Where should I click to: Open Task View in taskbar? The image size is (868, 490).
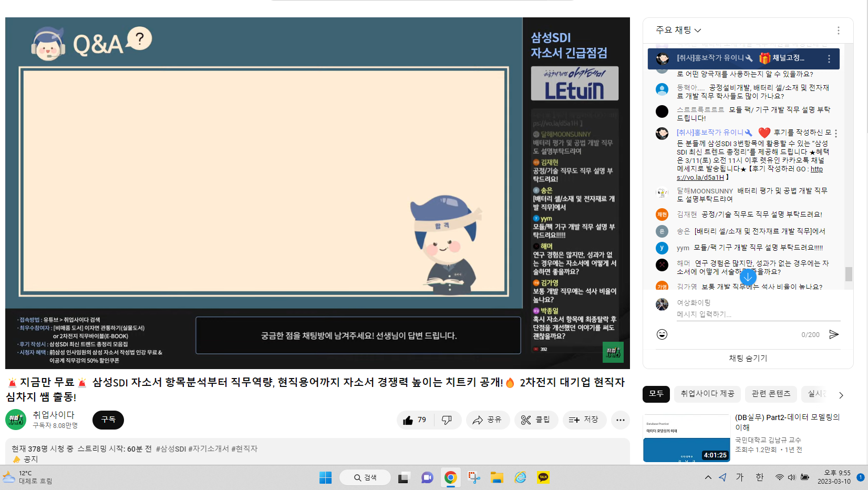click(x=403, y=477)
